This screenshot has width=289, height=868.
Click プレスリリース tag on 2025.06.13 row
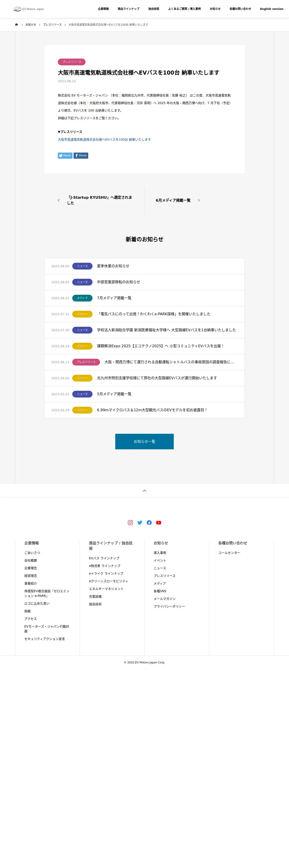tap(86, 362)
